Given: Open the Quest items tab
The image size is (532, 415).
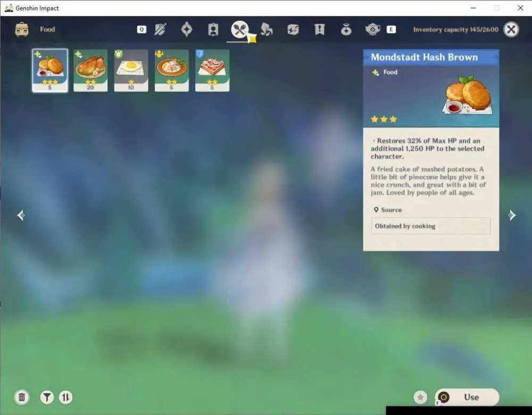Looking at the screenshot, I should click(320, 29).
